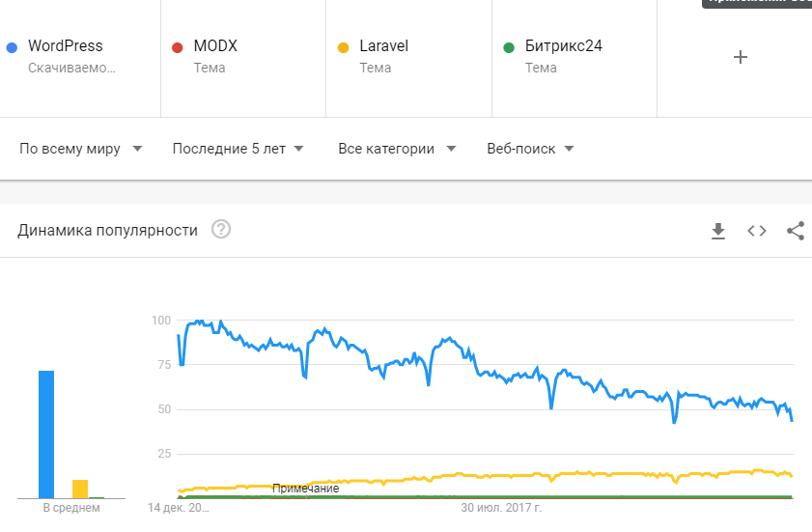
Task: Select the yellow Laravel average bar
Action: (80, 489)
